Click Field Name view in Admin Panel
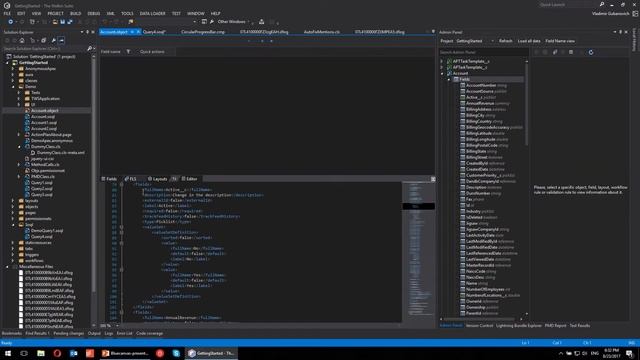 560,41
